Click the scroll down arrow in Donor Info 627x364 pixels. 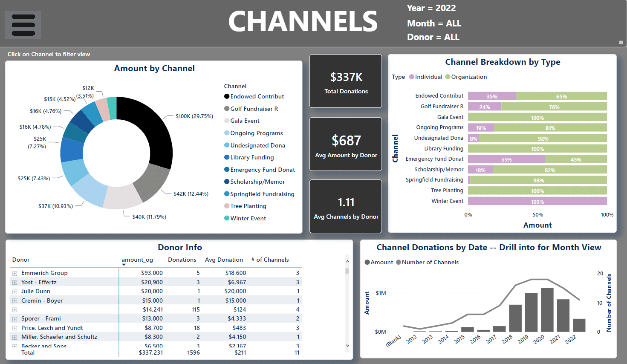pyautogui.click(x=347, y=346)
